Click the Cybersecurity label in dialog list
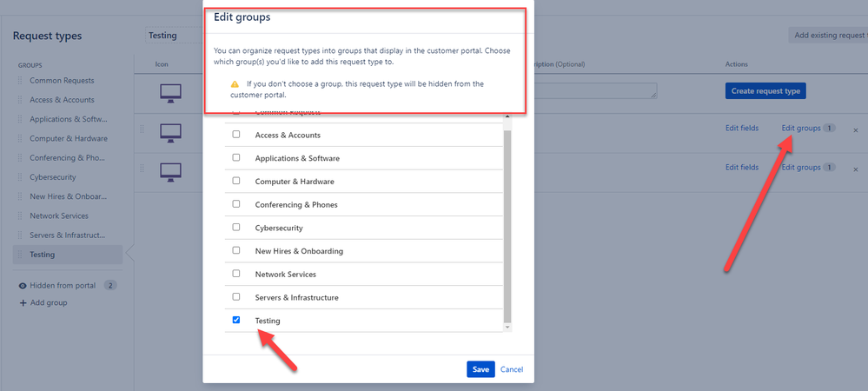 pos(279,228)
